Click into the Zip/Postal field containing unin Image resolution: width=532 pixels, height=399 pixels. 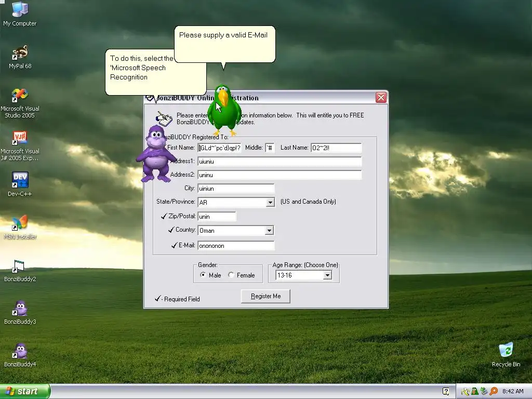point(217,217)
